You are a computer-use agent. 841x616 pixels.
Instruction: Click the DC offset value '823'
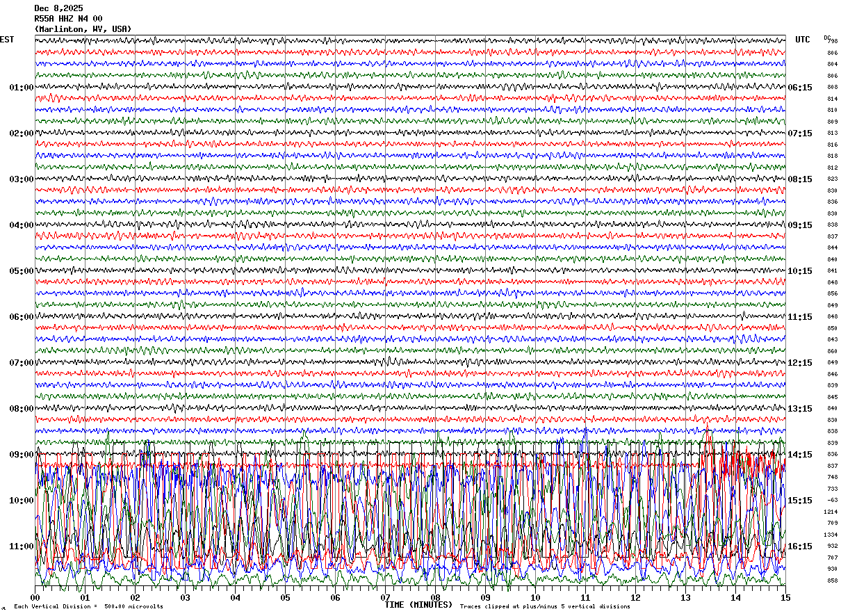(x=832, y=179)
